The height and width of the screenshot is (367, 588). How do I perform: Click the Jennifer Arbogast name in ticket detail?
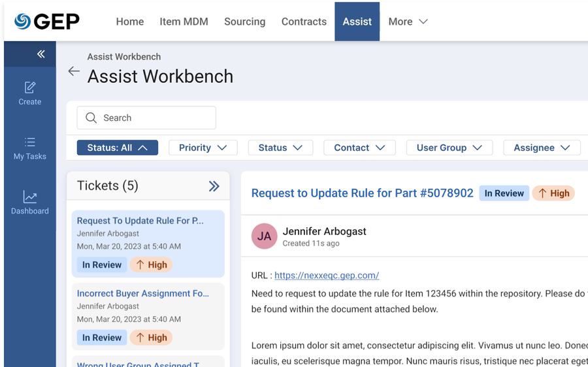tap(324, 231)
